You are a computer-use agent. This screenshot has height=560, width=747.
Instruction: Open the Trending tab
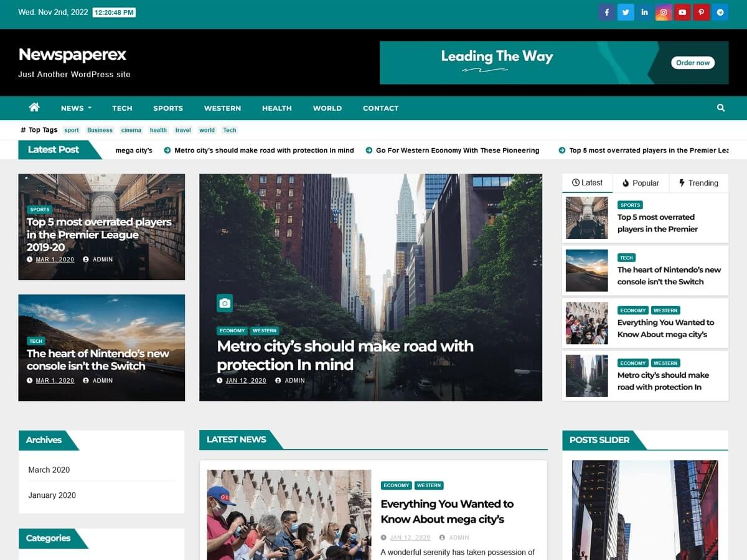(699, 182)
